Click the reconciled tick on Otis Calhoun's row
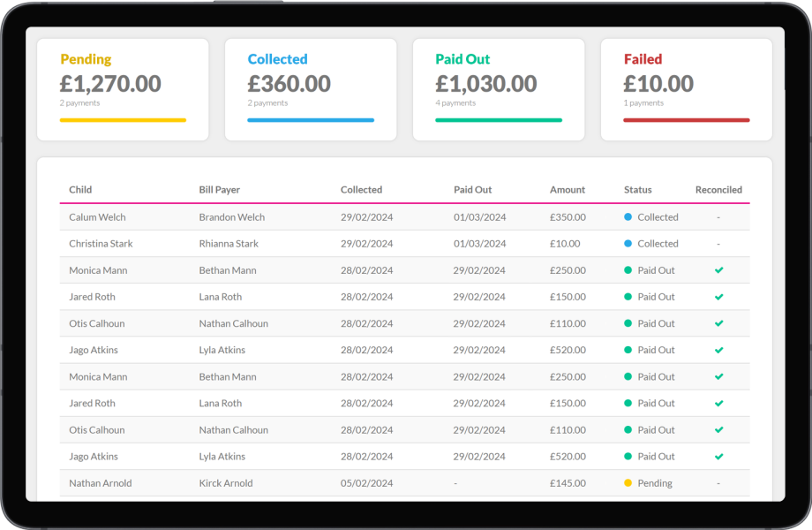Image resolution: width=812 pixels, height=530 pixels. click(x=719, y=323)
